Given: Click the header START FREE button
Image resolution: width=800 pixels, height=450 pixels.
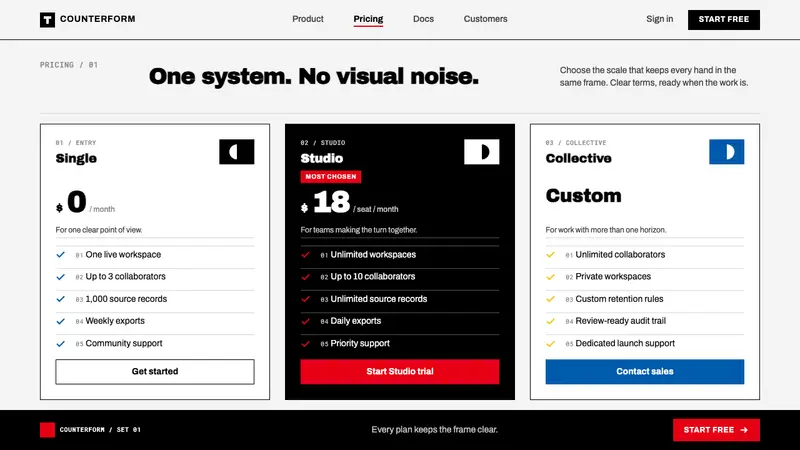Looking at the screenshot, I should coord(723,19).
